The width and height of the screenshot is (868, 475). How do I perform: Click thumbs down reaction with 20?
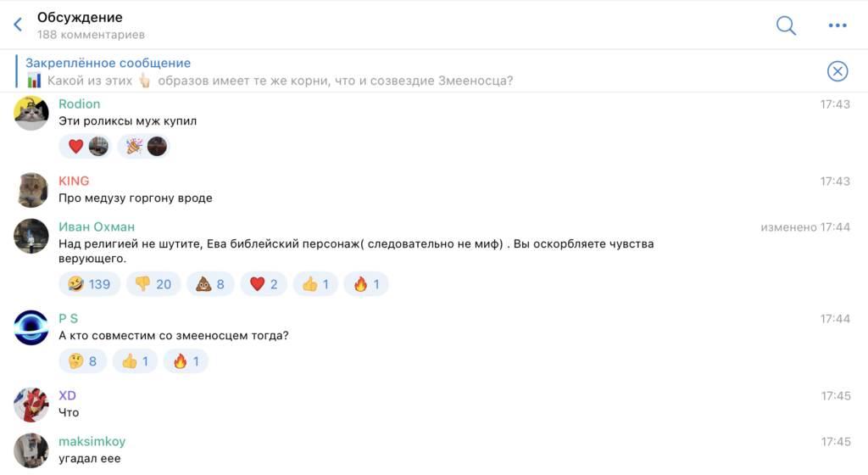point(153,284)
